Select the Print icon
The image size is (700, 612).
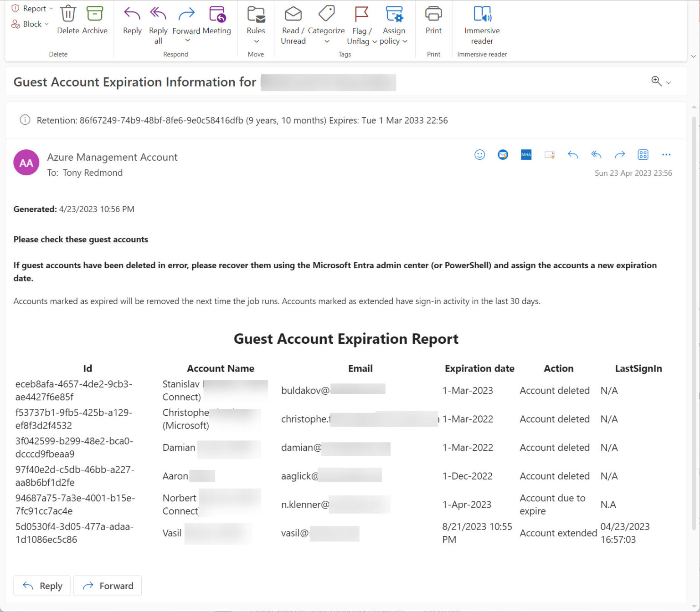(433, 16)
